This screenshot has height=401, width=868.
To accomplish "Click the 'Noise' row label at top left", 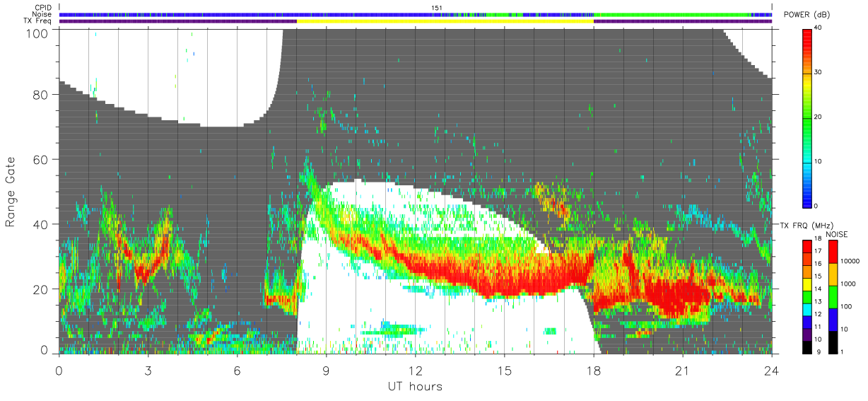I will tap(42, 14).
